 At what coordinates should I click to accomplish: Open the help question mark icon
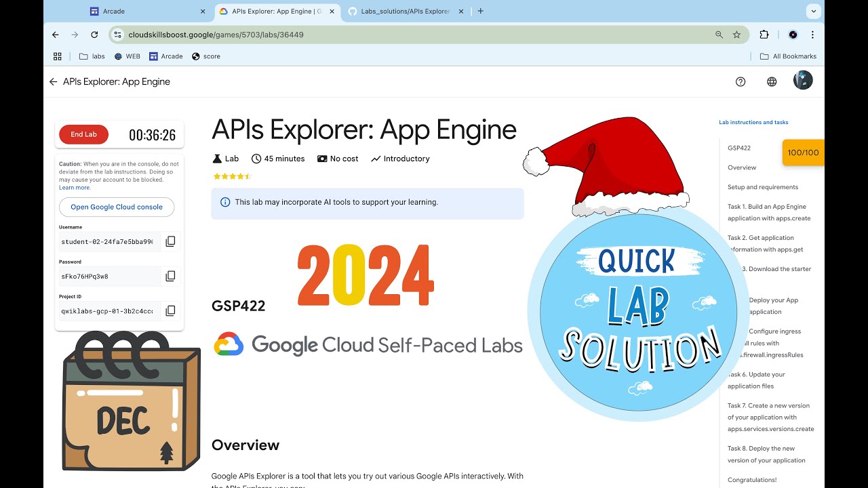741,81
